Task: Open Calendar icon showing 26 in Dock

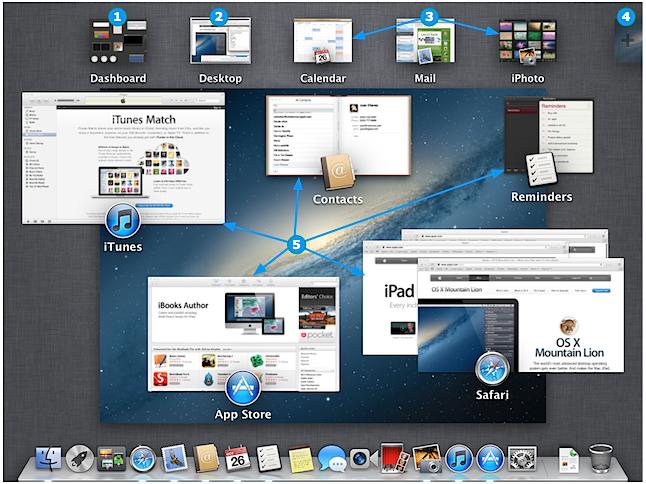Action: 237,458
